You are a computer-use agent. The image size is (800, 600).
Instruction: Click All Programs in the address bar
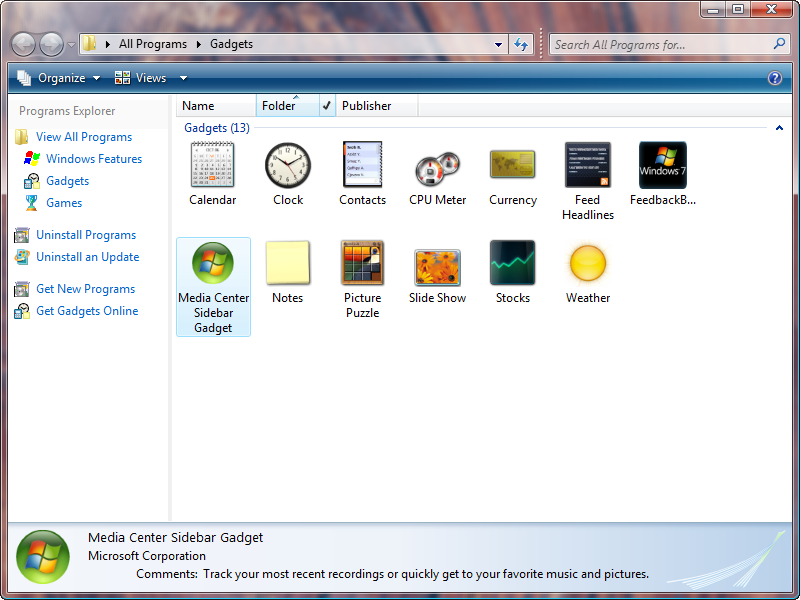coord(153,44)
